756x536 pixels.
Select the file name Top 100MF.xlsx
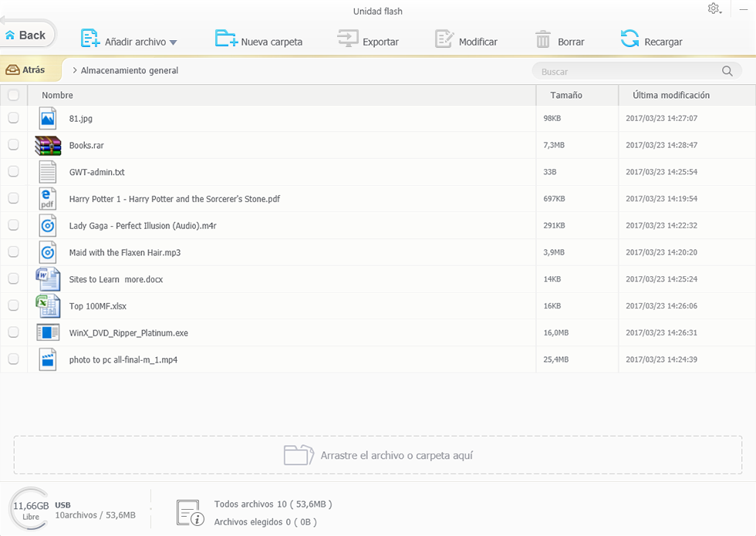click(98, 306)
